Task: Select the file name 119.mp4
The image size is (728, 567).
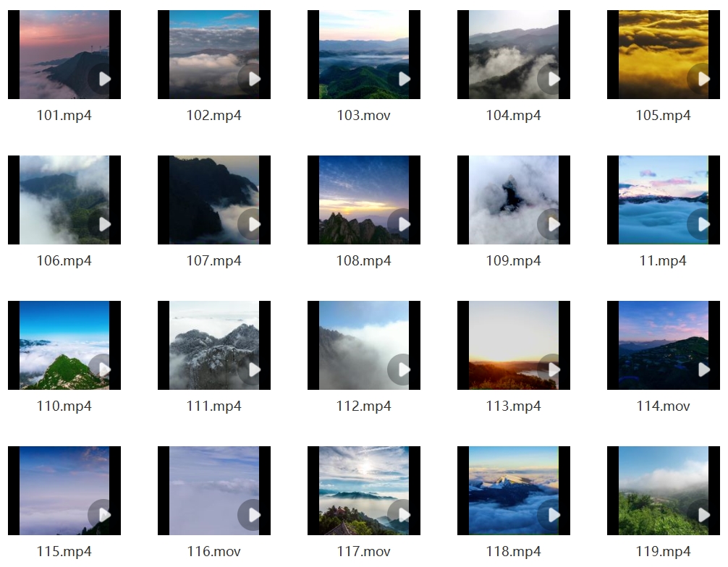Action: tap(663, 551)
